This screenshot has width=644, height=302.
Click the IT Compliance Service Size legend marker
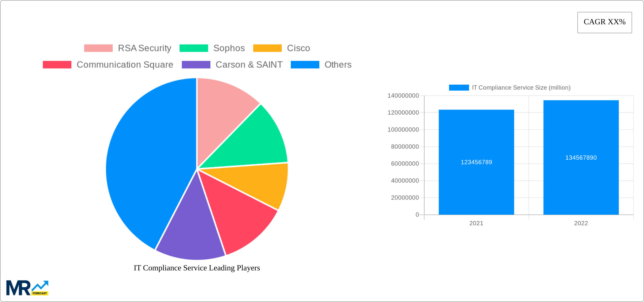[x=459, y=87]
